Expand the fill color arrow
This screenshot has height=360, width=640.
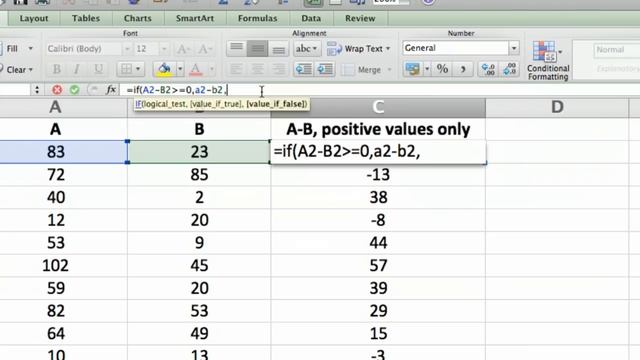(x=180, y=69)
